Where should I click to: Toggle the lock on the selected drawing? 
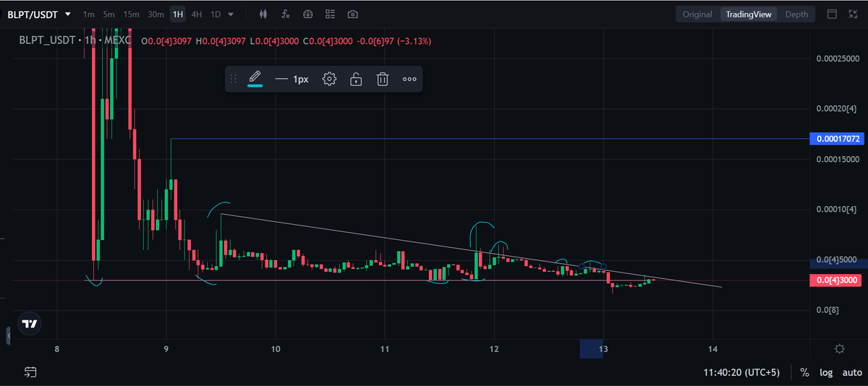click(356, 80)
